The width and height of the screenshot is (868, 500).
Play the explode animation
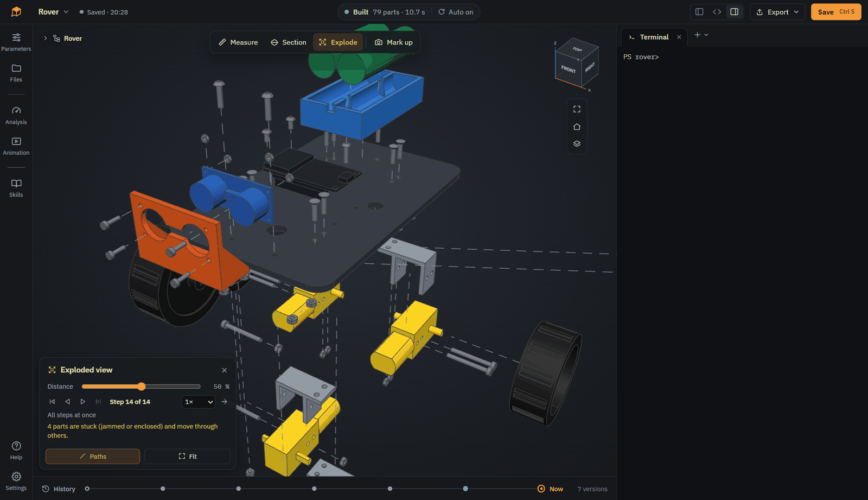pos(83,402)
